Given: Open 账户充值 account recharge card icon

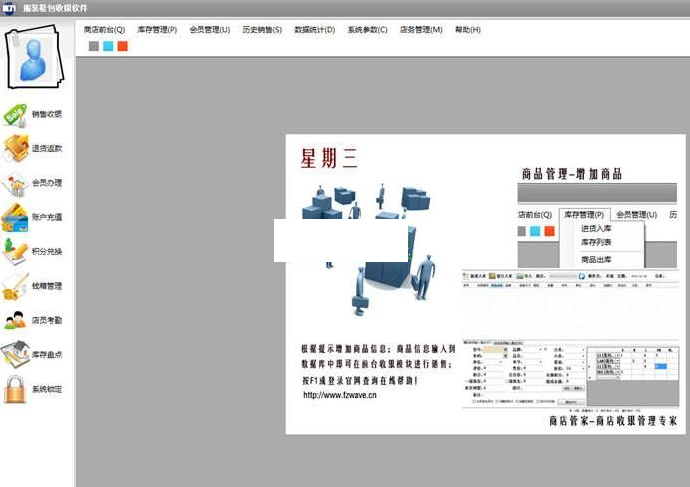Looking at the screenshot, I should (x=17, y=217).
